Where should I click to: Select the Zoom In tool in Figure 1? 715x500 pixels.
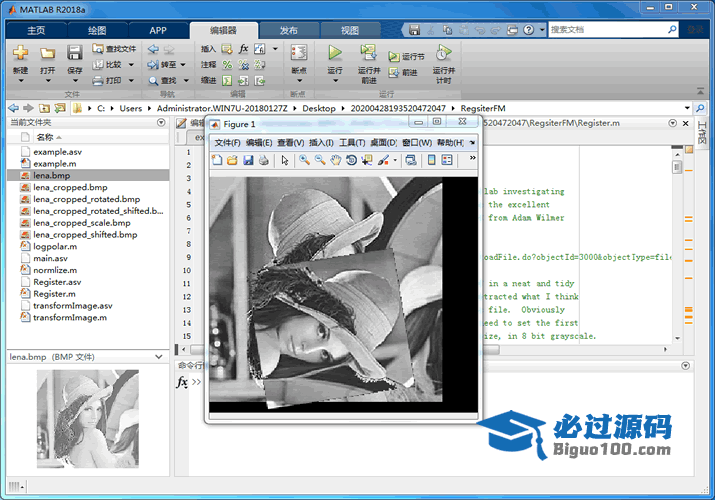[x=304, y=160]
